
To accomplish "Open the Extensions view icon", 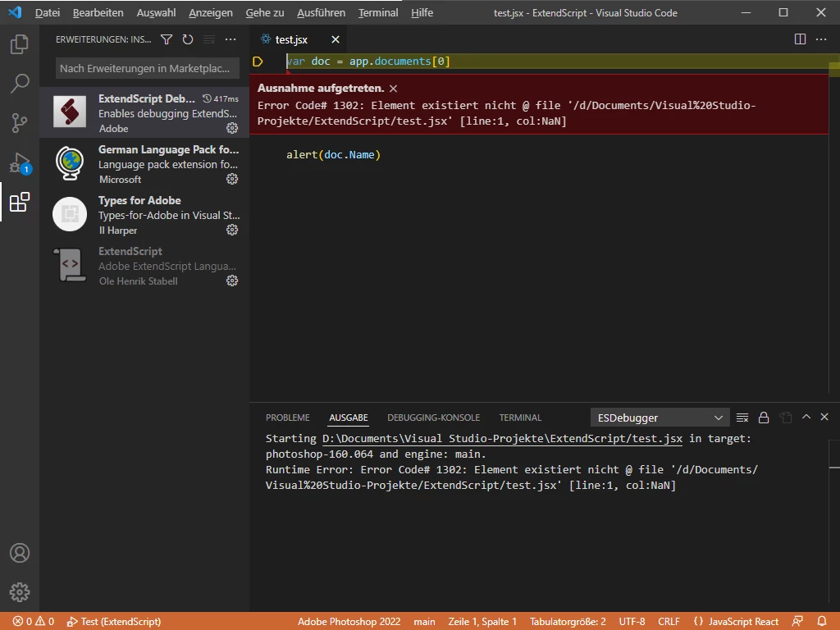I will coord(20,202).
